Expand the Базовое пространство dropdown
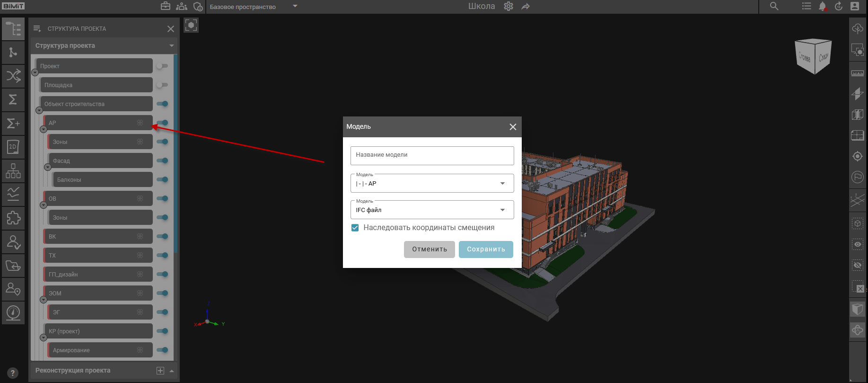The width and height of the screenshot is (868, 383). (295, 7)
